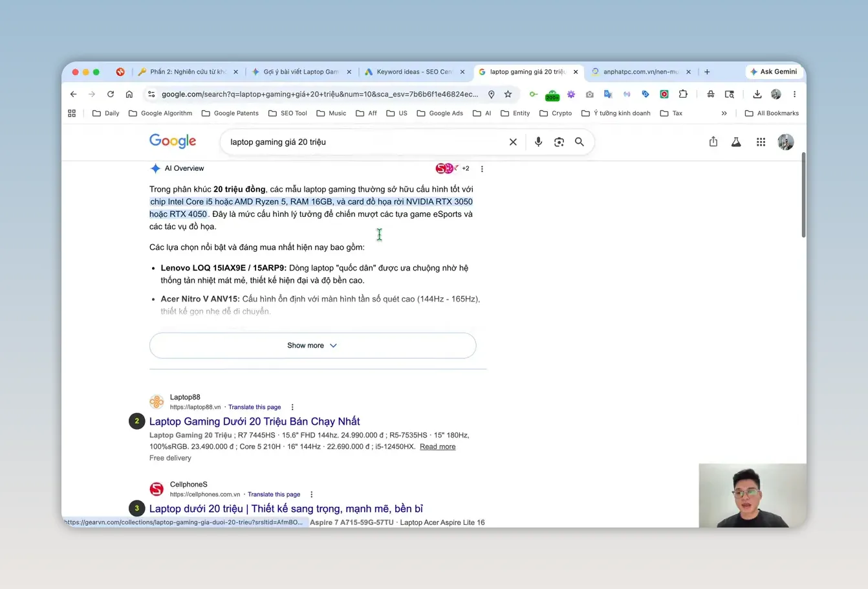
Task: Submit search with the magnifier icon
Action: 580,142
